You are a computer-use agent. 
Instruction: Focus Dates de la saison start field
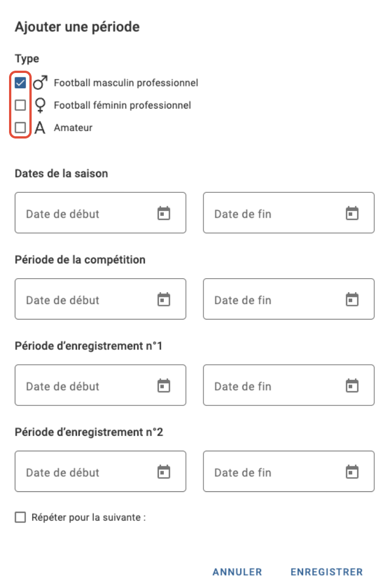click(x=101, y=213)
